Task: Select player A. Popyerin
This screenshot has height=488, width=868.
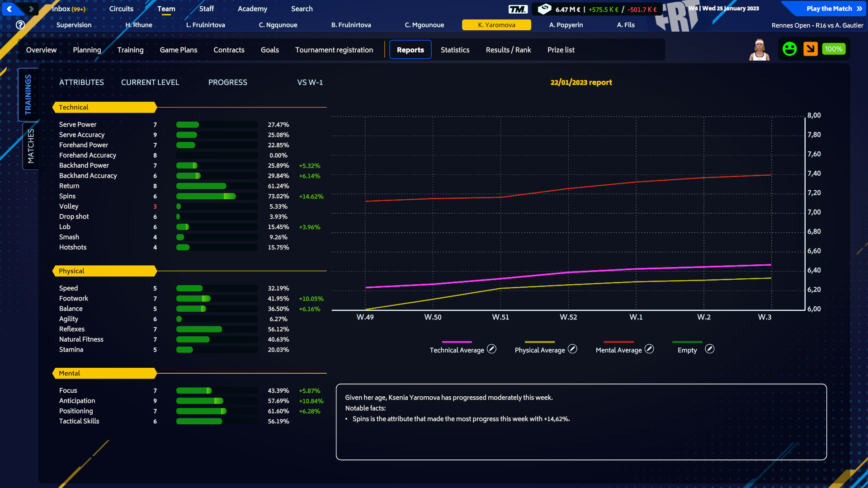Action: [x=566, y=25]
